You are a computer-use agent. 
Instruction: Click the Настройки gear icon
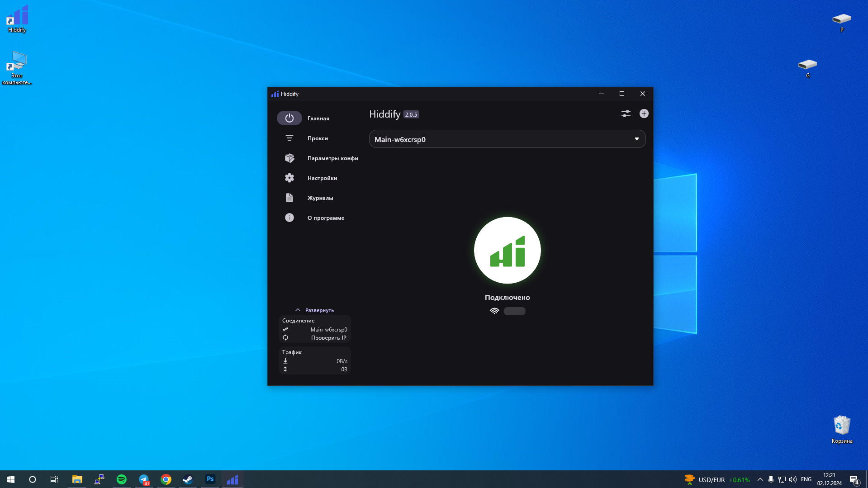(289, 178)
